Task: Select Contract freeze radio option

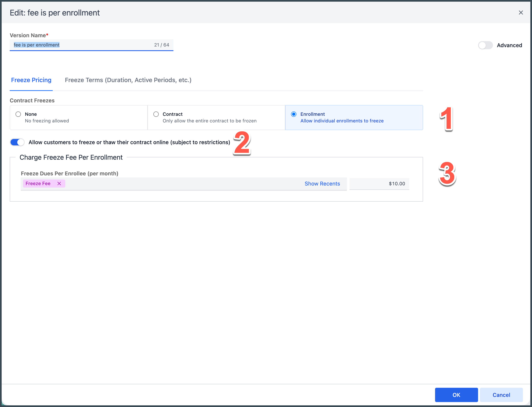Action: click(156, 114)
